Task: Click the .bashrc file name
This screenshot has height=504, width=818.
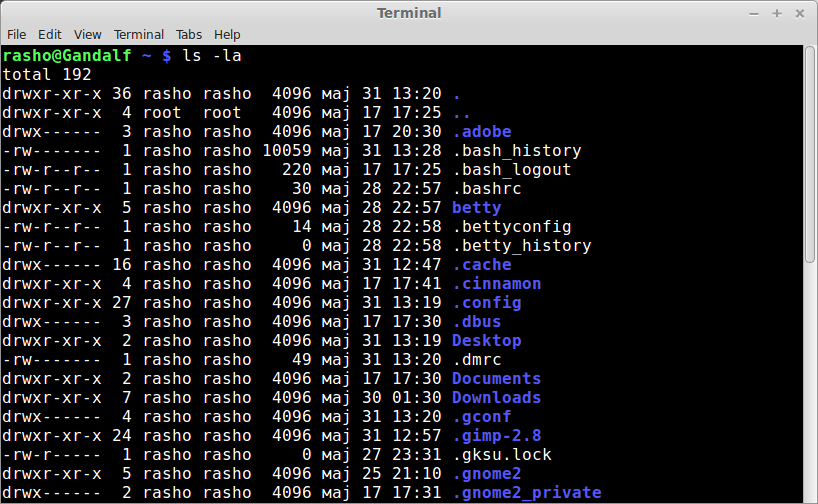Action: (487, 188)
